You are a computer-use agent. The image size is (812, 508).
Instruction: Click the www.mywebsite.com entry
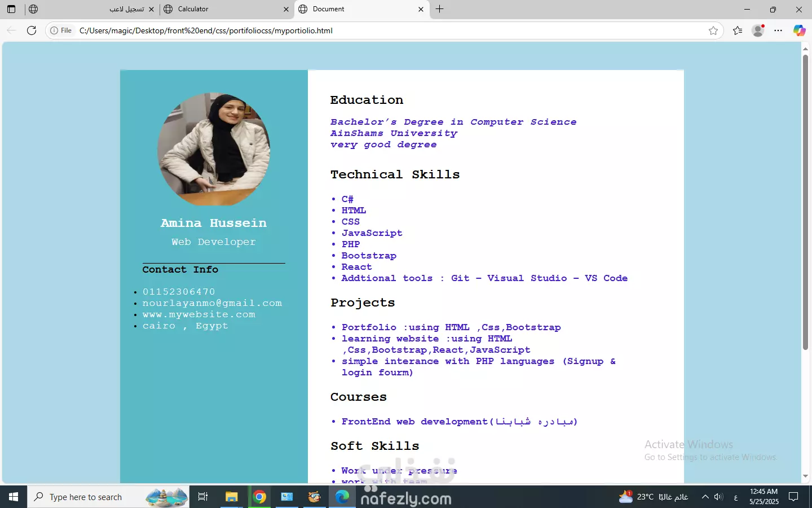(x=199, y=314)
